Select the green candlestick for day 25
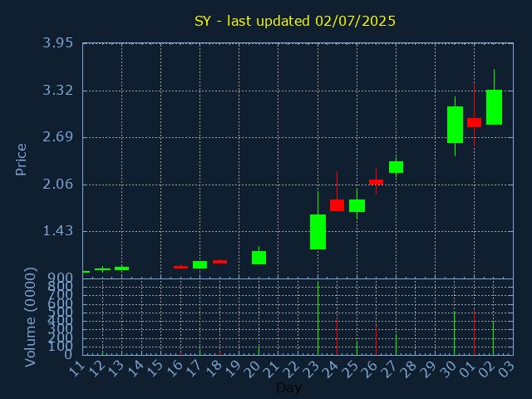Image resolution: width=532 pixels, height=399 pixels. 357,205
